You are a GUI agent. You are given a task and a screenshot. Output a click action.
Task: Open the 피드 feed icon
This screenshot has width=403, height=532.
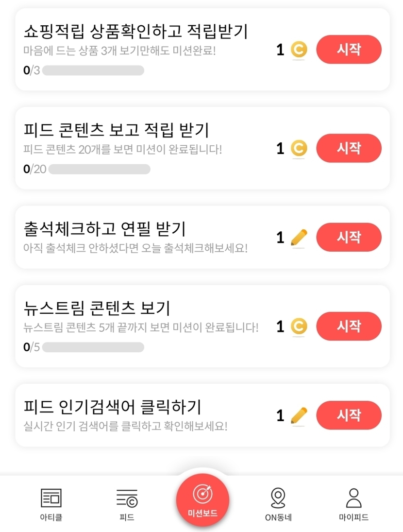[x=127, y=498]
